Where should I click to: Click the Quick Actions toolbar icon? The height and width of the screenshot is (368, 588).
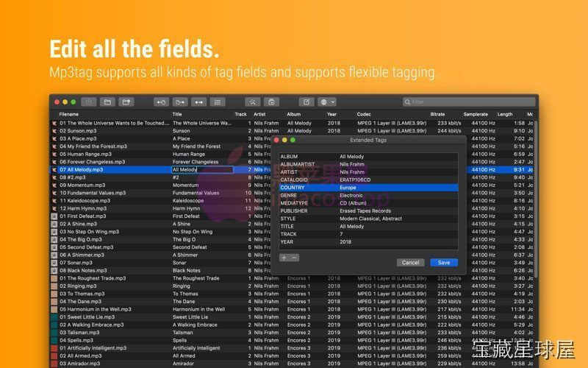tap(271, 102)
